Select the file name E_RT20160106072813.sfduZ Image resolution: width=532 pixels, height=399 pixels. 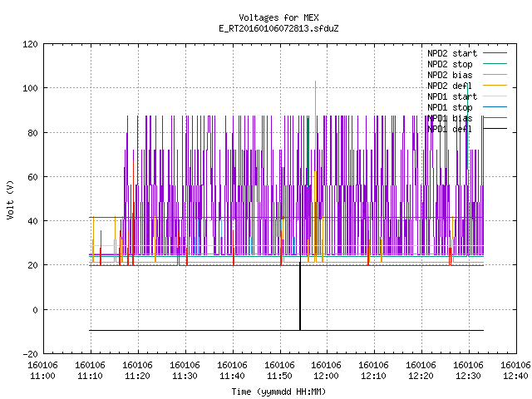click(x=278, y=28)
